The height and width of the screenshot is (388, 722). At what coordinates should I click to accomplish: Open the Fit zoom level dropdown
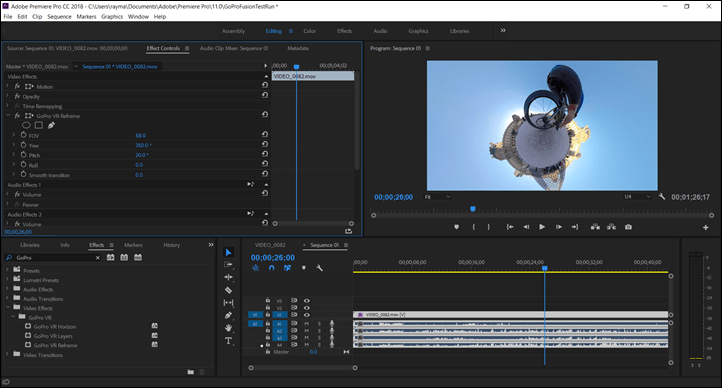[437, 197]
